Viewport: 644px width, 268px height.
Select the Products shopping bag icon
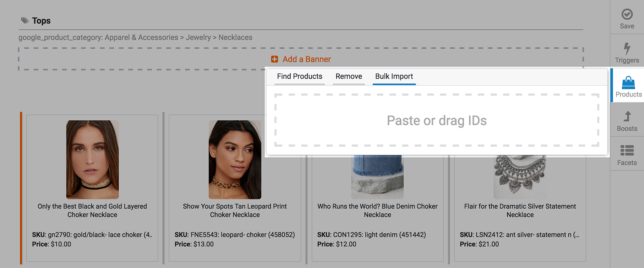(628, 83)
